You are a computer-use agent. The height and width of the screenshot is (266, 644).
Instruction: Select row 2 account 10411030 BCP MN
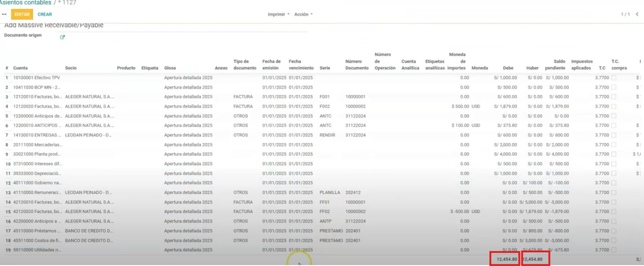[36, 87]
